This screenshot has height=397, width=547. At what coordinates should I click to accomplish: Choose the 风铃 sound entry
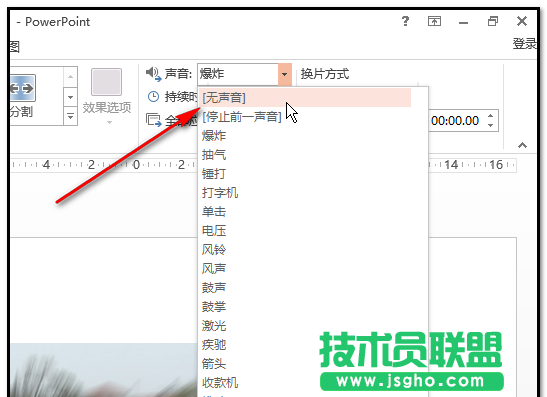pyautogui.click(x=305, y=249)
